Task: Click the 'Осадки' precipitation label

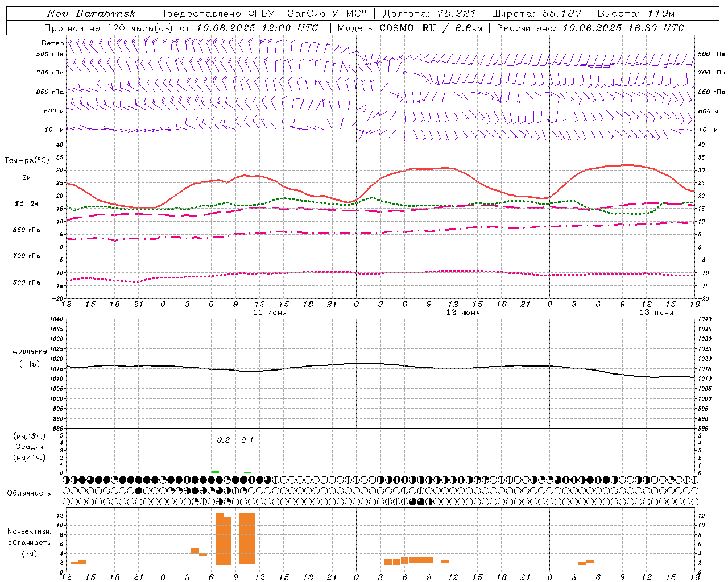Action: coord(30,447)
